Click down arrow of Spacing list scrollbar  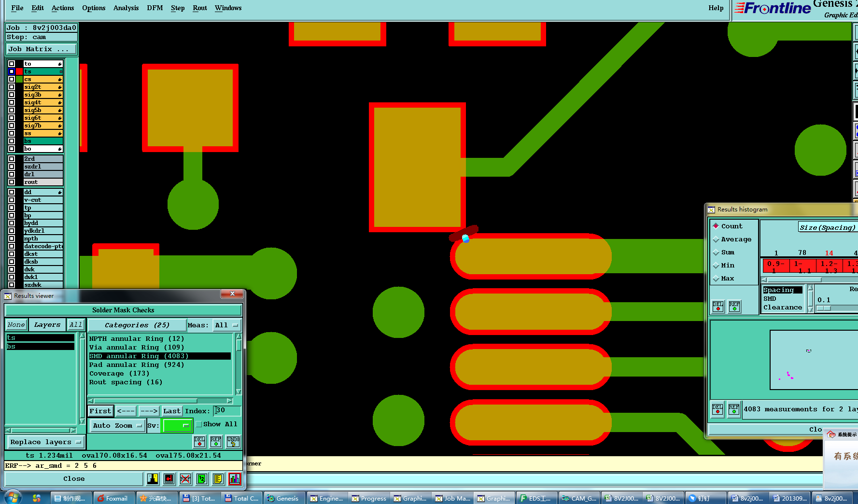pyautogui.click(x=810, y=309)
